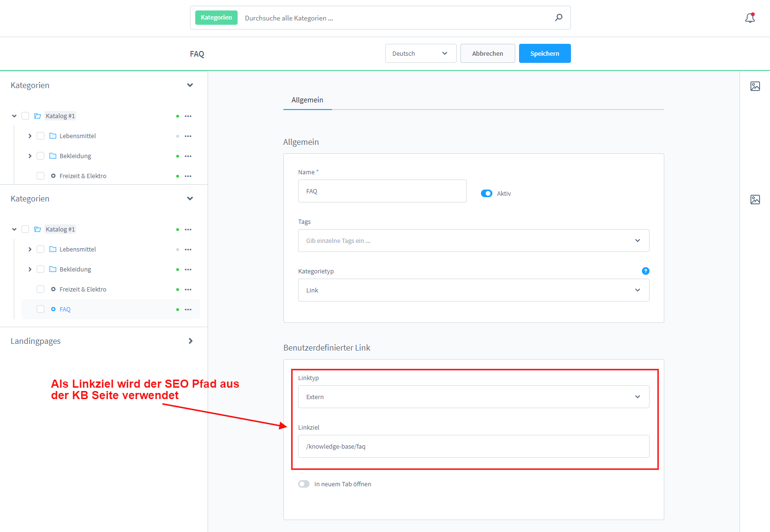This screenshot has height=532, width=770.
Task: Expand the first Bekleidung tree node
Action: 30,156
